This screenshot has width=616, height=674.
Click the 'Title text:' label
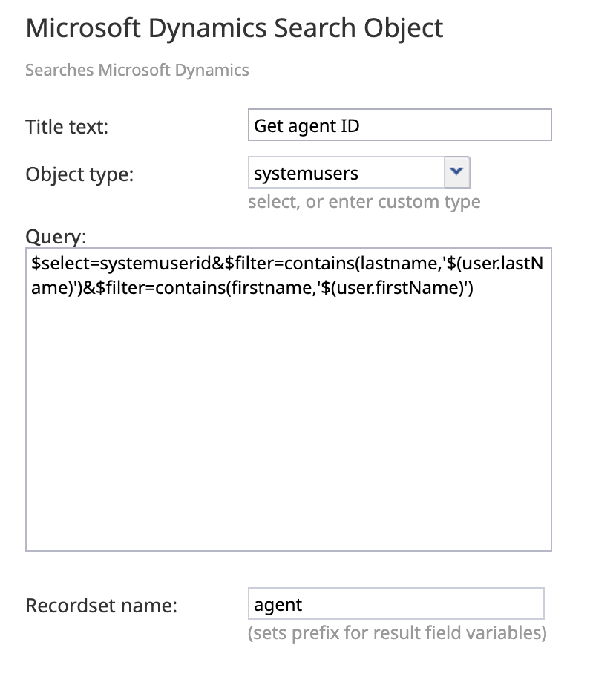pos(68,126)
